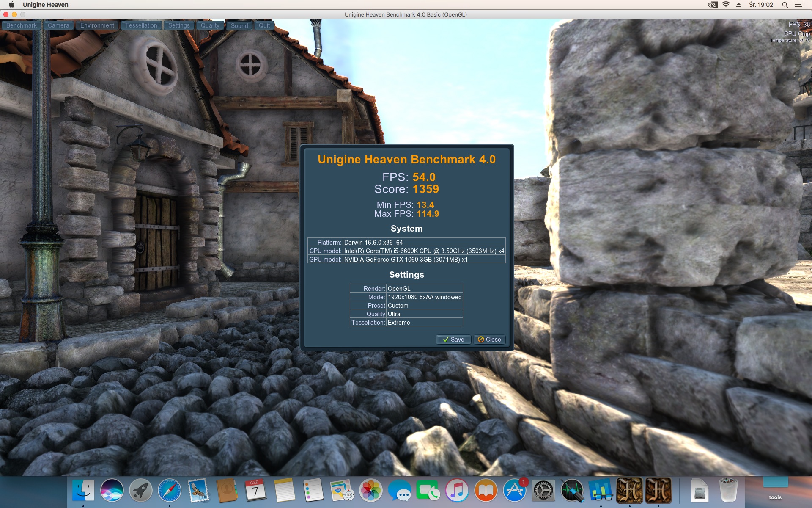Open the Trash in the dock
This screenshot has height=508, width=812.
click(x=728, y=491)
